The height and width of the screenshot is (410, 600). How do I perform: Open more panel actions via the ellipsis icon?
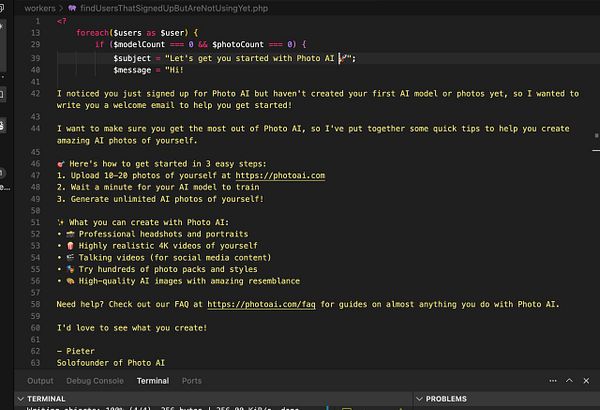(553, 381)
